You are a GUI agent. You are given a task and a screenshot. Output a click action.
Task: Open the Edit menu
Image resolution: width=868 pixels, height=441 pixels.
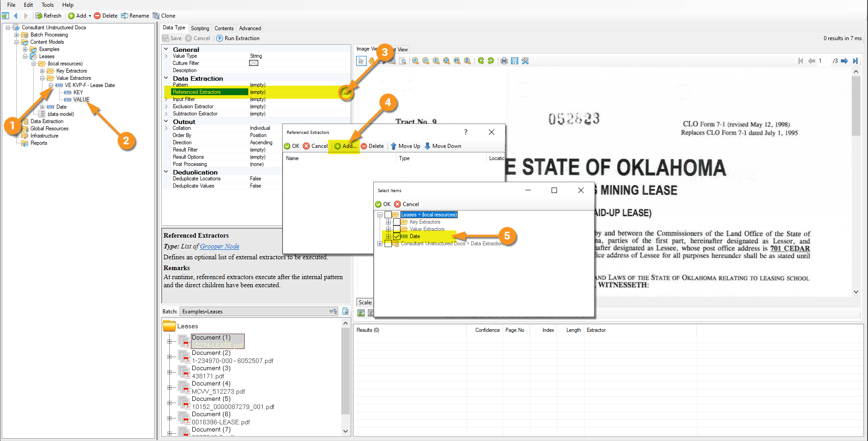[28, 5]
